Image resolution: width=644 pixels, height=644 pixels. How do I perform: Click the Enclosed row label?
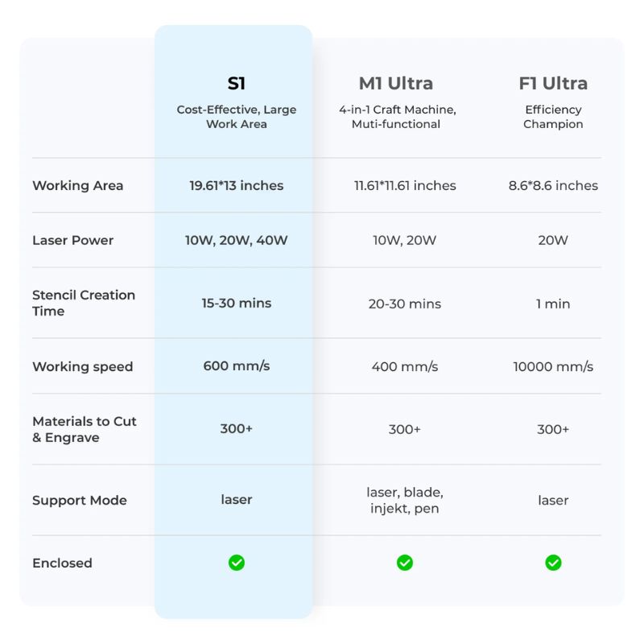tap(62, 563)
